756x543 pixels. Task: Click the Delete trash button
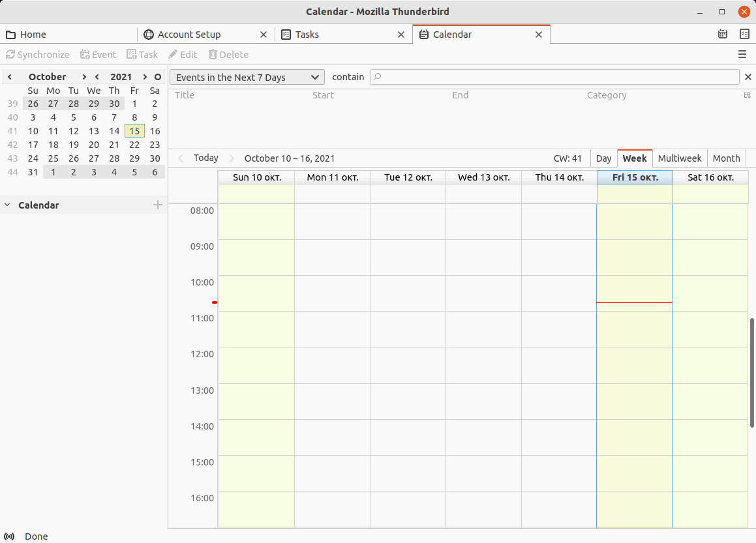(228, 55)
